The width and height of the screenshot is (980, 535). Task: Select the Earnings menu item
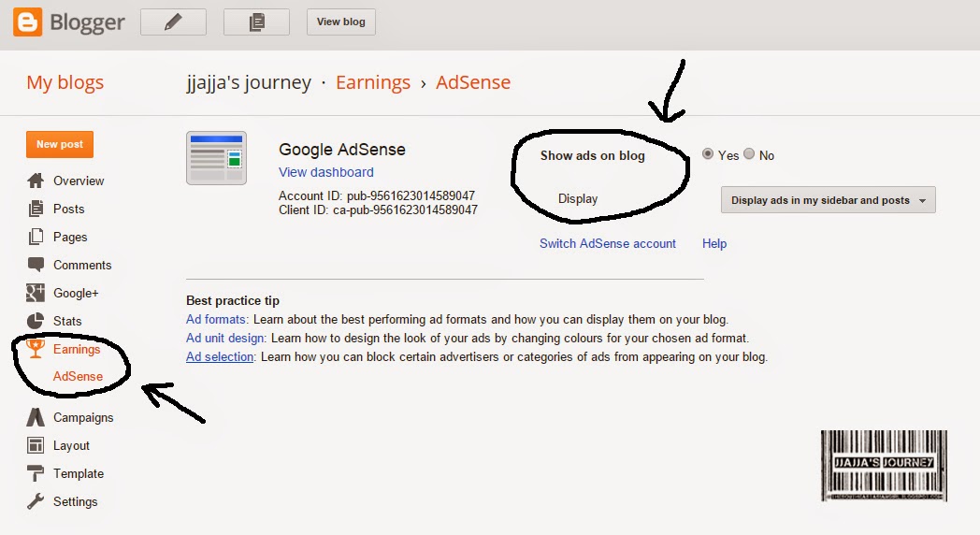[x=77, y=349]
